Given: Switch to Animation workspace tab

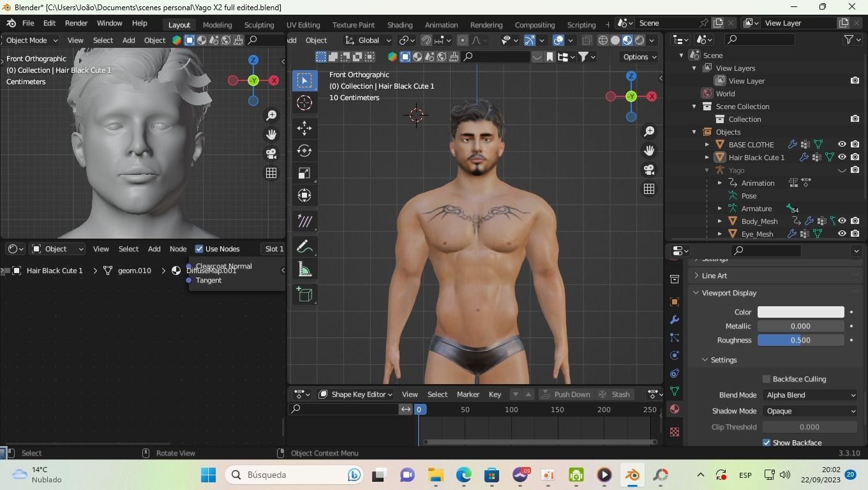Looking at the screenshot, I should tap(441, 25).
